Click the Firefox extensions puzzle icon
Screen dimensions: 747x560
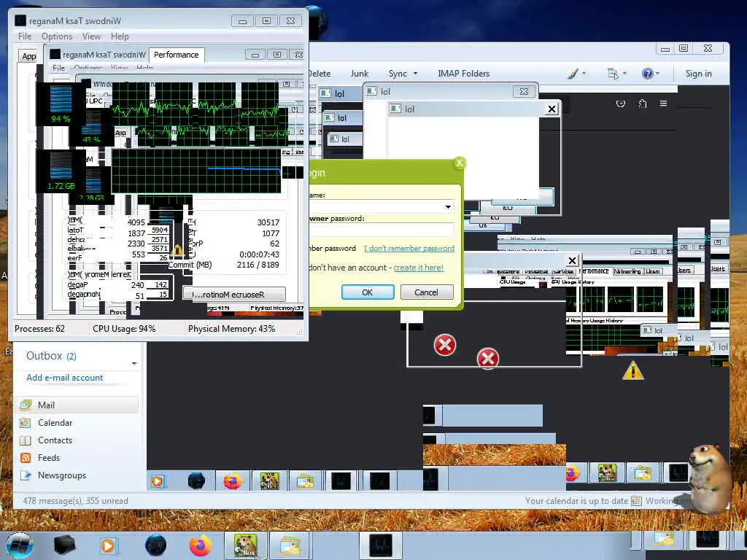click(642, 104)
